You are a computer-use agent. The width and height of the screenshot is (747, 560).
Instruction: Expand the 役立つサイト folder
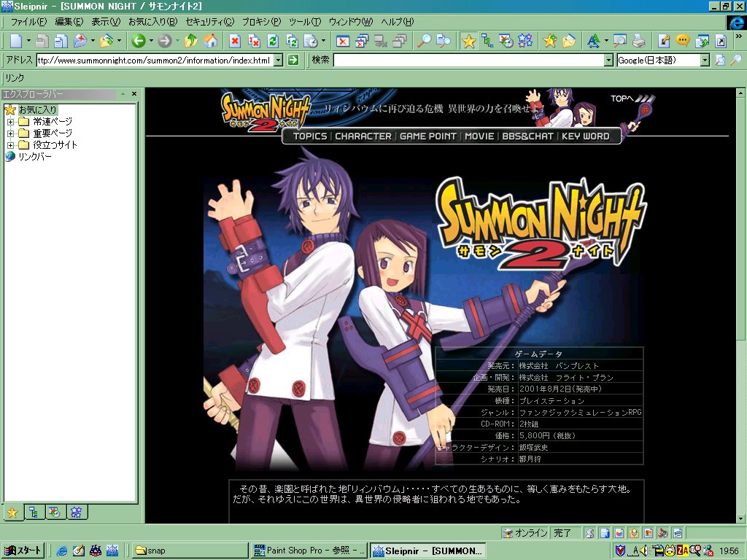[x=10, y=145]
